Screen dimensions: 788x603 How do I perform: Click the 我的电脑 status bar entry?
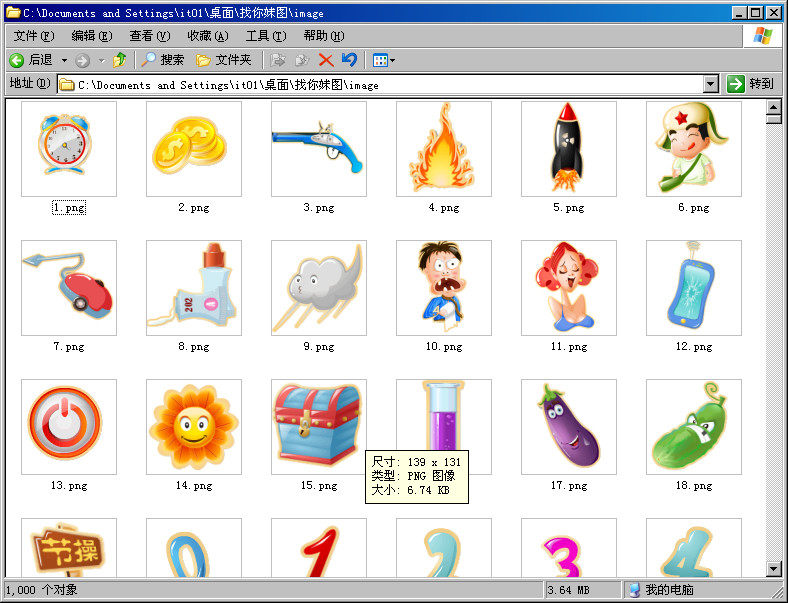point(661,589)
